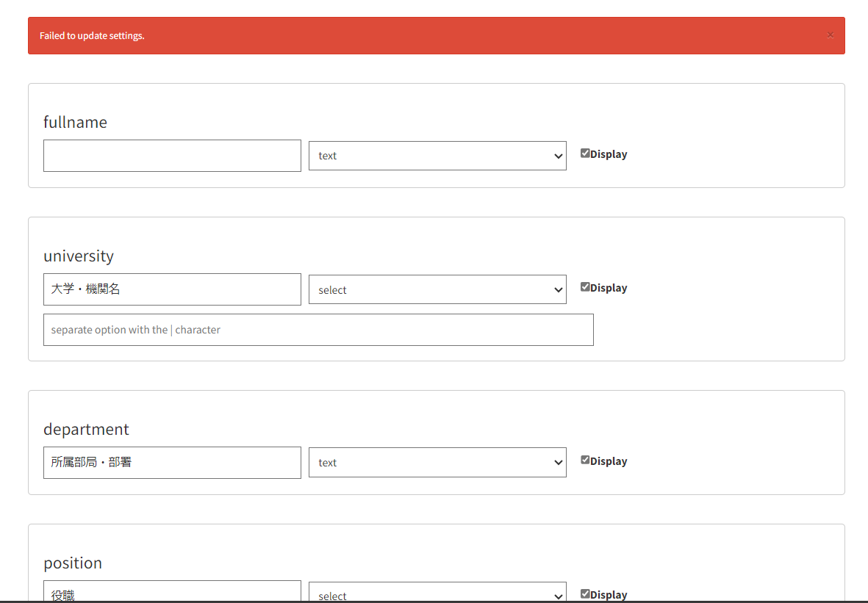Open the fullname field type dropdown

click(437, 156)
